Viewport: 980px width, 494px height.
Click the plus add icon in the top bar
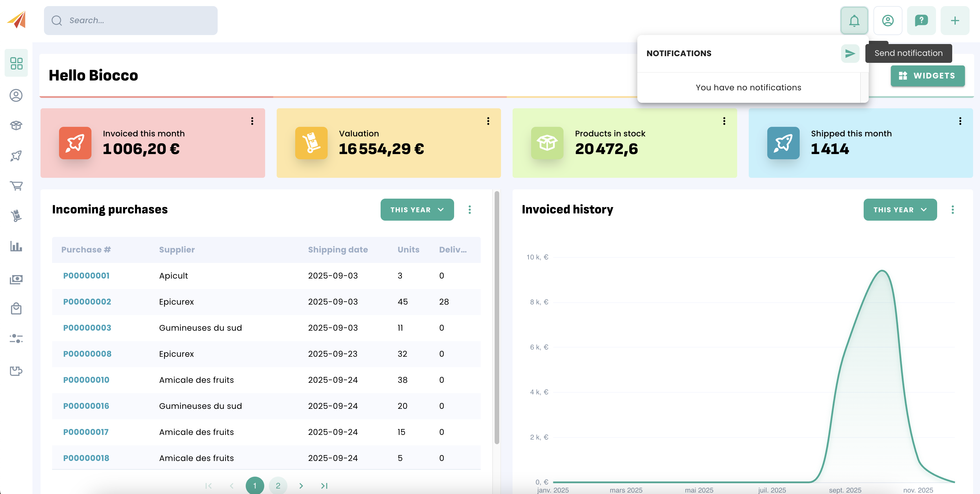[x=955, y=21]
